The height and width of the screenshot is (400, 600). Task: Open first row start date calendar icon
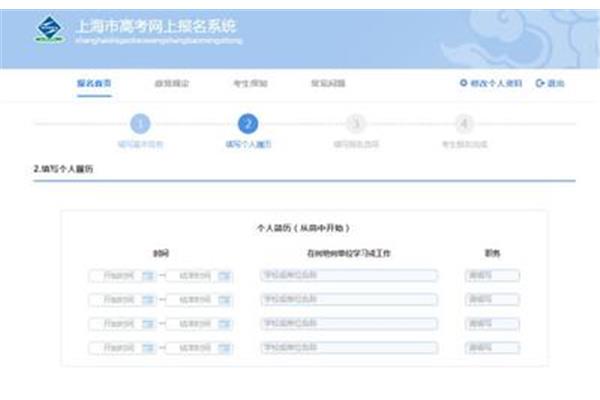coord(148,276)
